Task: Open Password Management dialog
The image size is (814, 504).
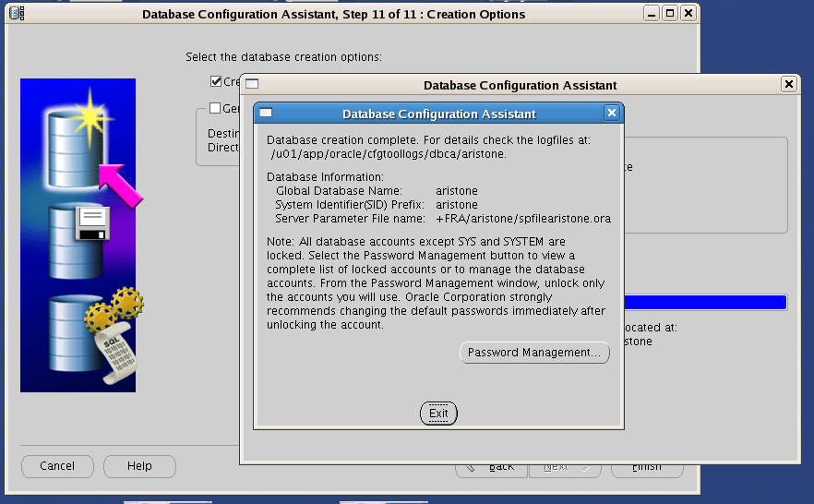Action: point(534,353)
